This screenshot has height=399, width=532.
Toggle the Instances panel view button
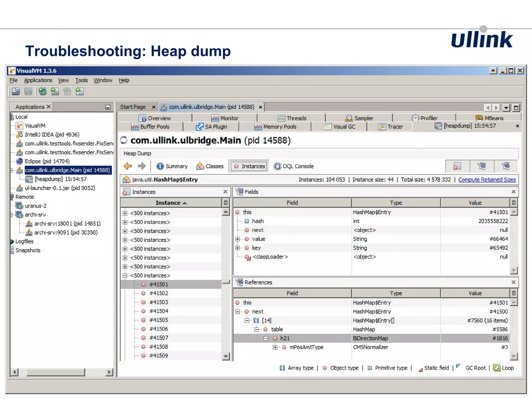tap(457, 166)
